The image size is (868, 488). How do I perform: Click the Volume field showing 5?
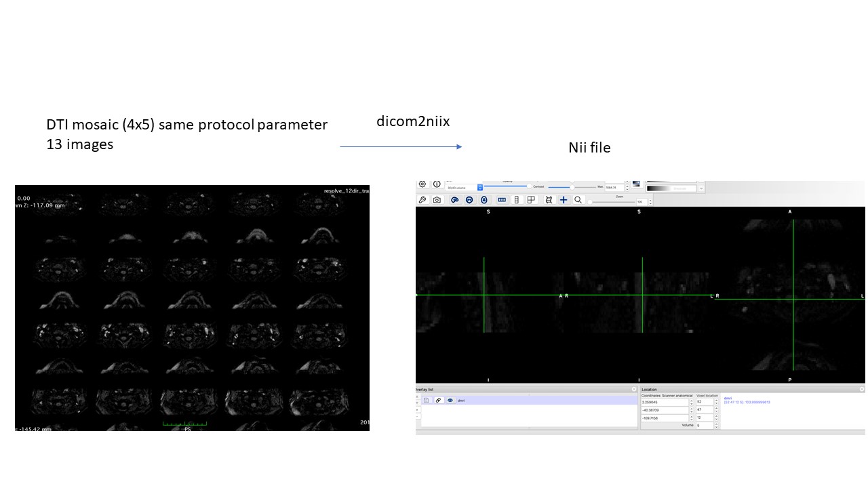tap(705, 426)
